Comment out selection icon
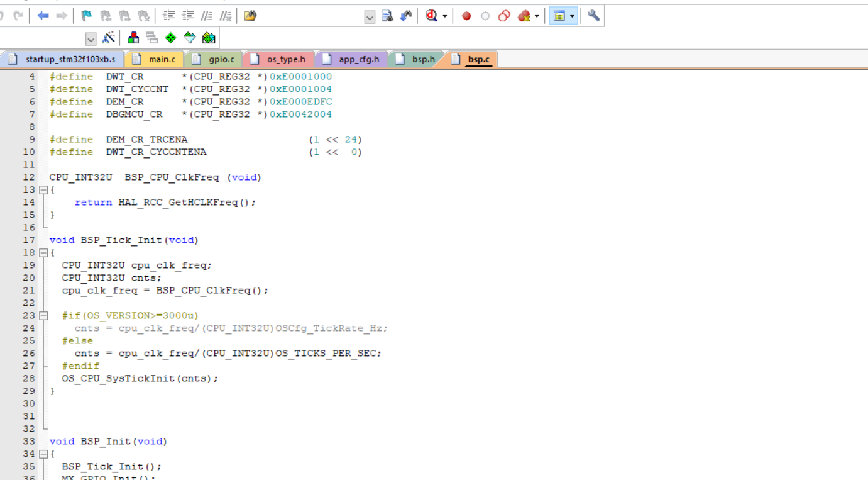Screen dimensions: 868x480 click(x=206, y=16)
